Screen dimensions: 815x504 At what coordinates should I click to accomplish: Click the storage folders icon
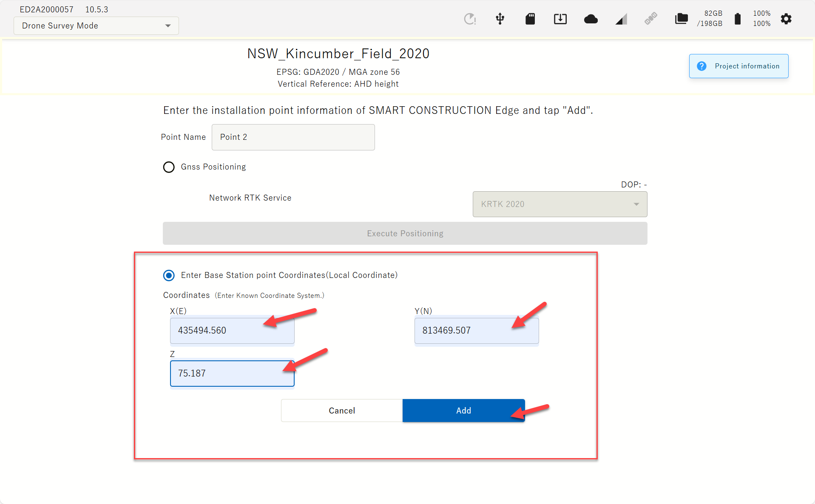[682, 19]
